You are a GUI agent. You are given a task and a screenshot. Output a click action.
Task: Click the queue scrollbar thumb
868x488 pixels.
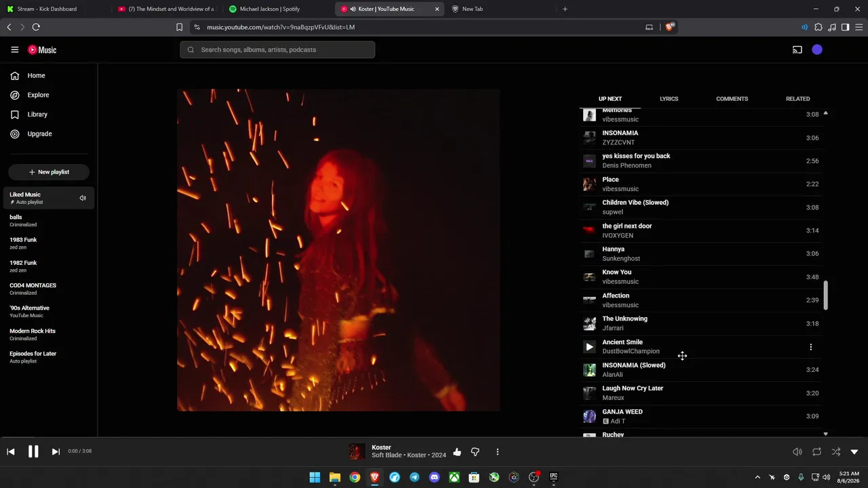click(x=825, y=295)
